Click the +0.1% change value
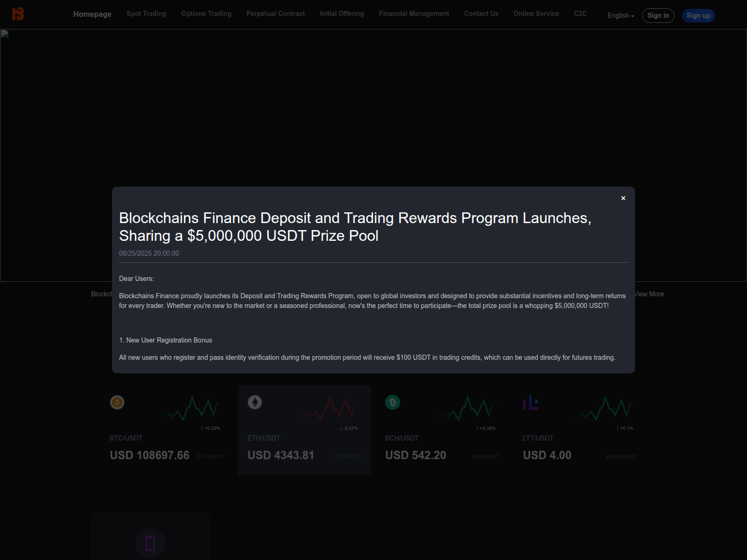This screenshot has height=560, width=747. (625, 428)
